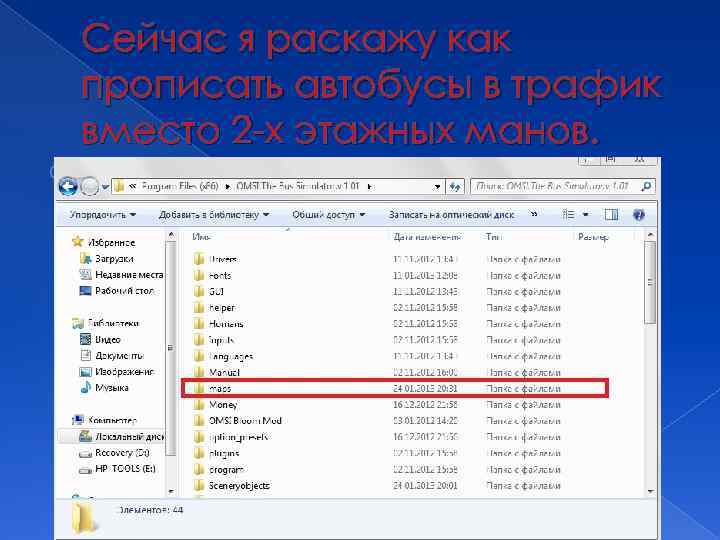Open the Упорядочить menu
720x540 pixels.
(x=103, y=214)
